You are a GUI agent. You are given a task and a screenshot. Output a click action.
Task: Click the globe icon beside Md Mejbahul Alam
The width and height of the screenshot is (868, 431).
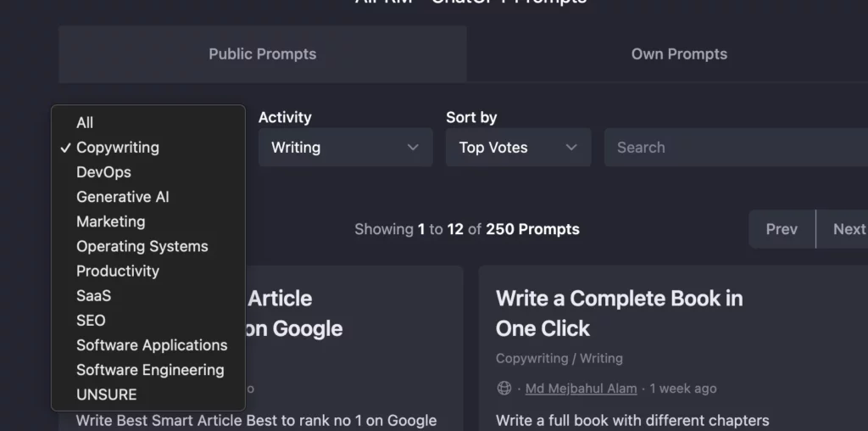[x=504, y=389]
